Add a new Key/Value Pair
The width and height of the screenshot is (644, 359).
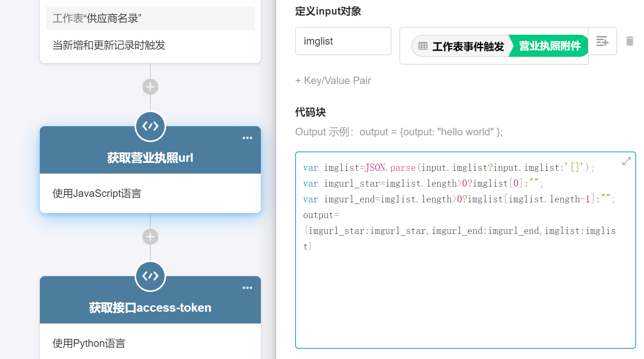tap(333, 80)
